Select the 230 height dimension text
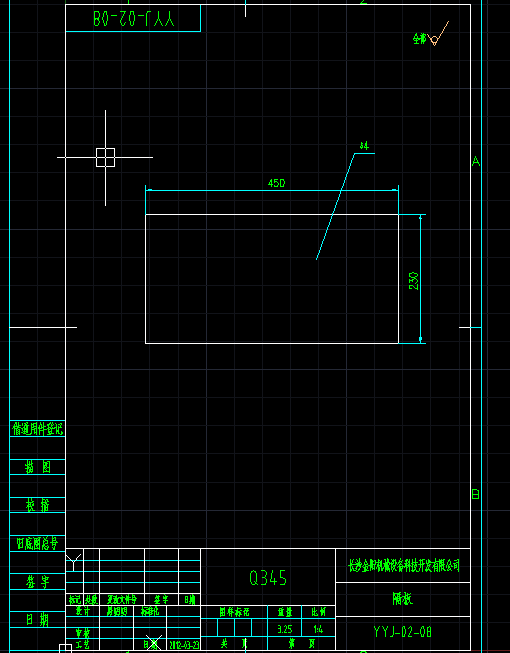Viewport: 510px width, 653px height. click(x=414, y=281)
